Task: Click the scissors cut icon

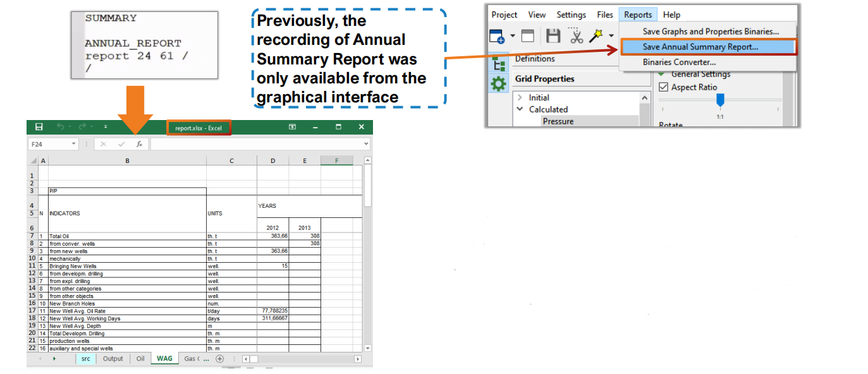Action: pos(576,36)
